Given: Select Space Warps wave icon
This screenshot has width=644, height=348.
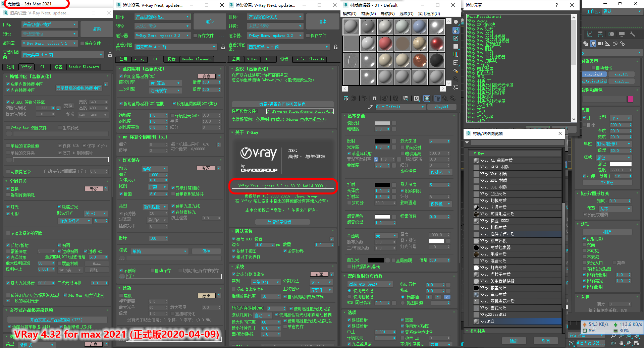Looking at the screenshot, I should [615, 44].
